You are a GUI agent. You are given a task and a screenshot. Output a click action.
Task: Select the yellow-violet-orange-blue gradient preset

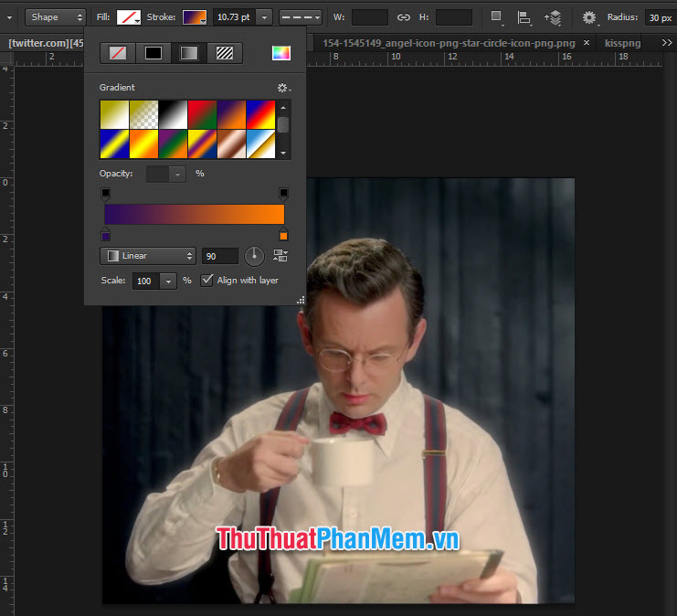click(x=202, y=143)
